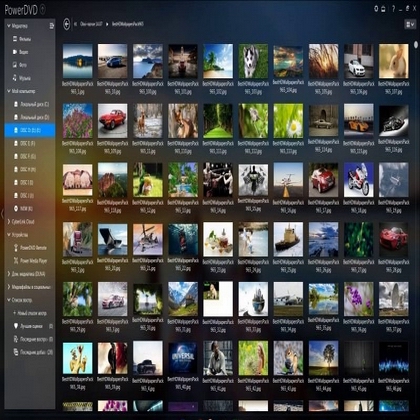Open help via the question mark icon
Screen dimensions: 420x420
coord(393,9)
